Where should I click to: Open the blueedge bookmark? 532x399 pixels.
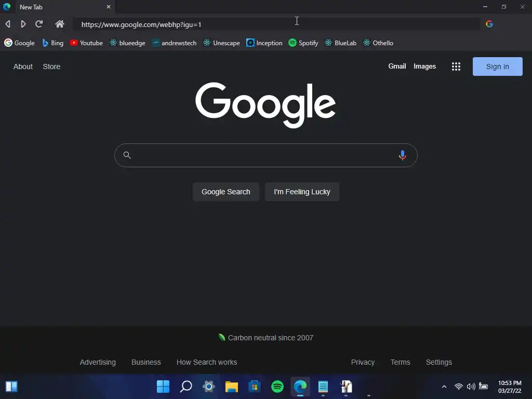click(x=127, y=43)
